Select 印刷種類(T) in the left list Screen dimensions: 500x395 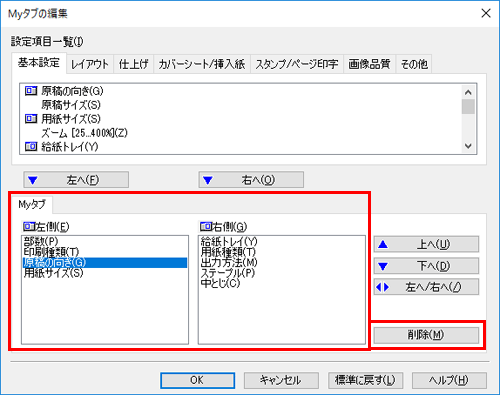click(x=105, y=252)
